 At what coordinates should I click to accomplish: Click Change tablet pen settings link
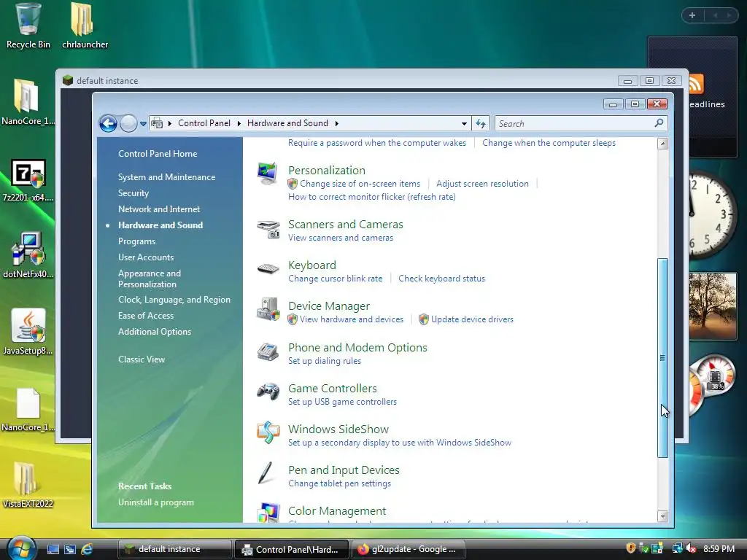(x=340, y=483)
